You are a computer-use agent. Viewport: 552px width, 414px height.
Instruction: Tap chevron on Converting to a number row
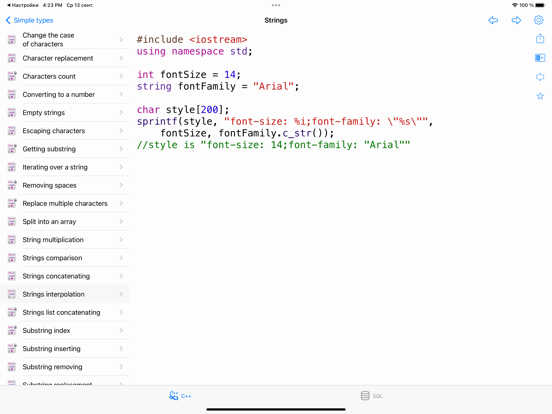pos(121,94)
